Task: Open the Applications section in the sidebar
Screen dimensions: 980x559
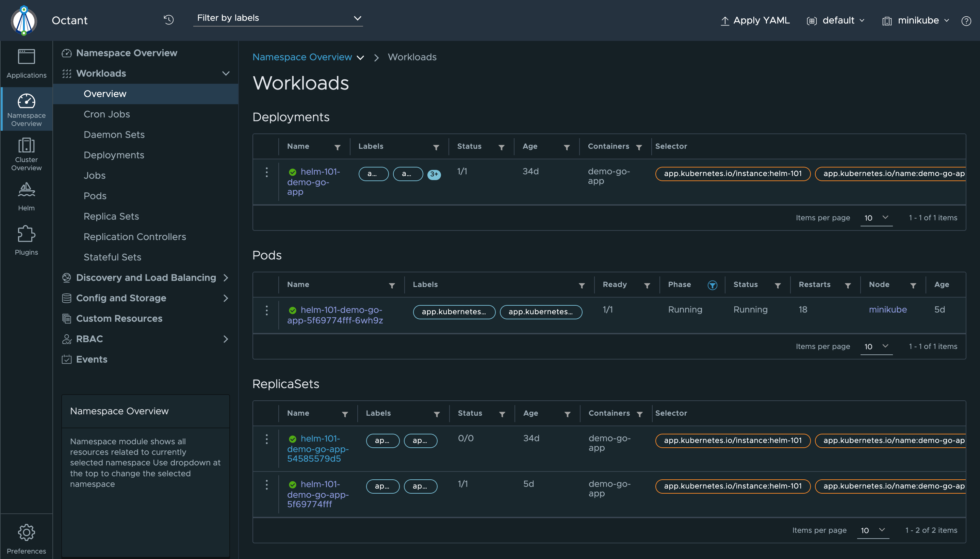Action: [26, 63]
